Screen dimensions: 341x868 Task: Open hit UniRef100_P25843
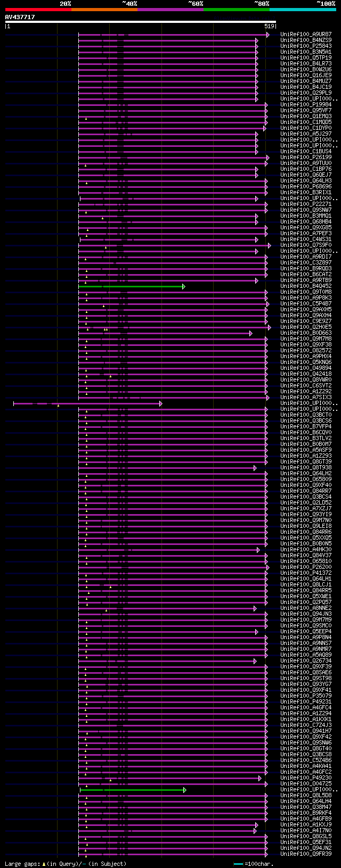306,46
